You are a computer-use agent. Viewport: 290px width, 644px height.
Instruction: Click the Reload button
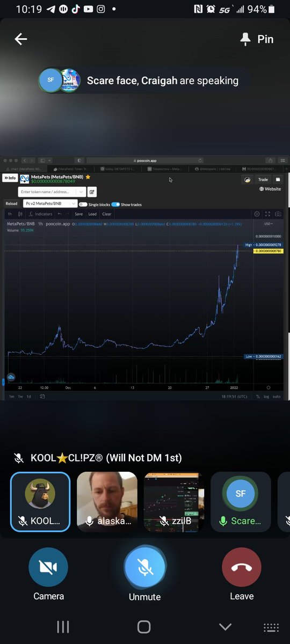pos(11,203)
